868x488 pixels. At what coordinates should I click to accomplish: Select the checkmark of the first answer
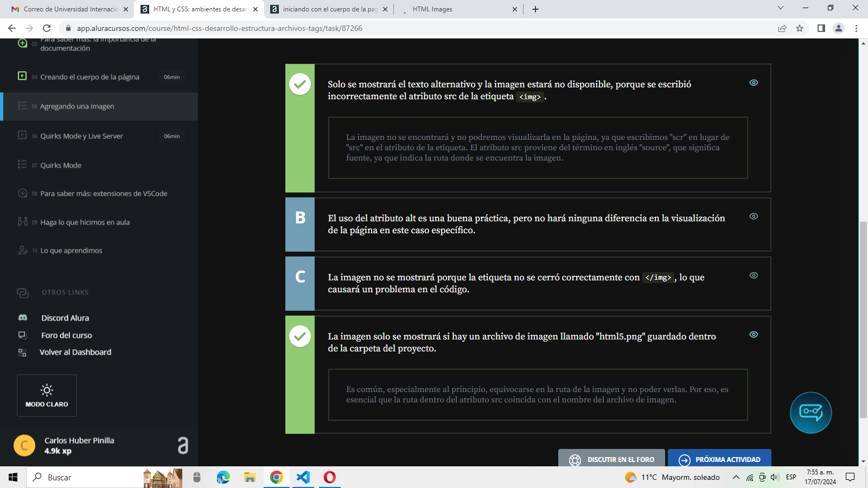coord(300,84)
